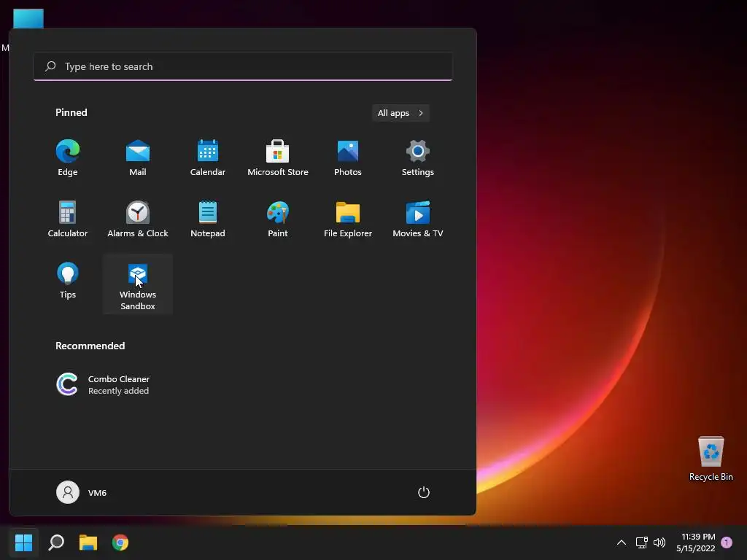
Task: Click the 'Recently added' text under Combo Cleaner
Action: (x=118, y=391)
